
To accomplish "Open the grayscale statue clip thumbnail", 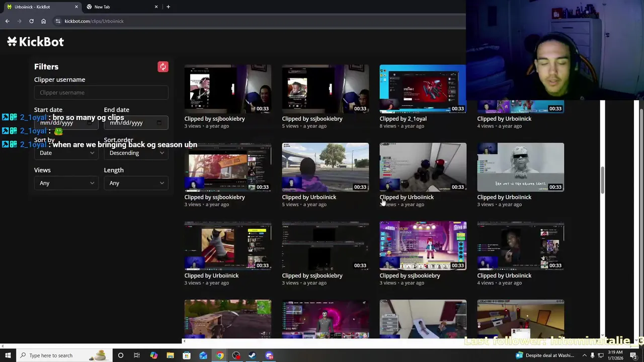I will click(x=520, y=167).
